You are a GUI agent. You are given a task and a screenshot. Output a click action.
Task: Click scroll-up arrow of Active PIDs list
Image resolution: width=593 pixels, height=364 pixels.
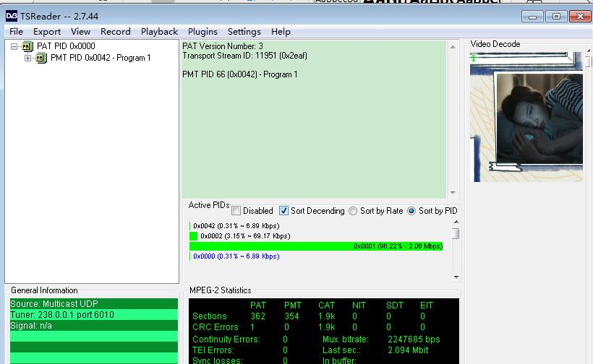456,223
